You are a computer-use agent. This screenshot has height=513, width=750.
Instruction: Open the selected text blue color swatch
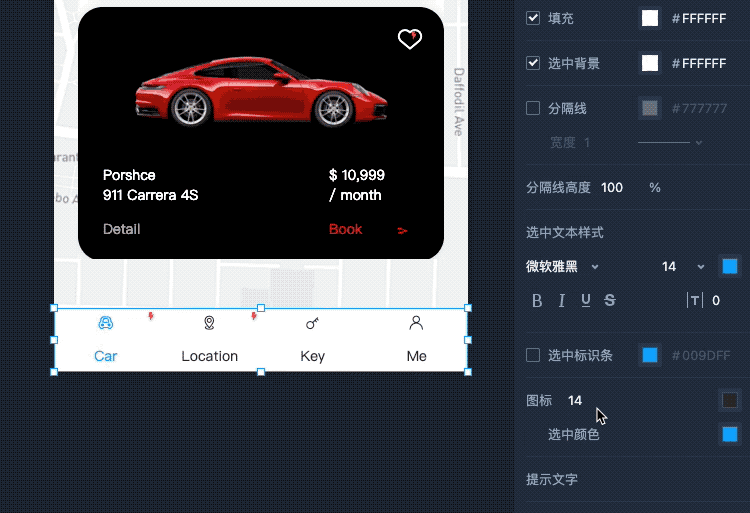pyautogui.click(x=729, y=266)
